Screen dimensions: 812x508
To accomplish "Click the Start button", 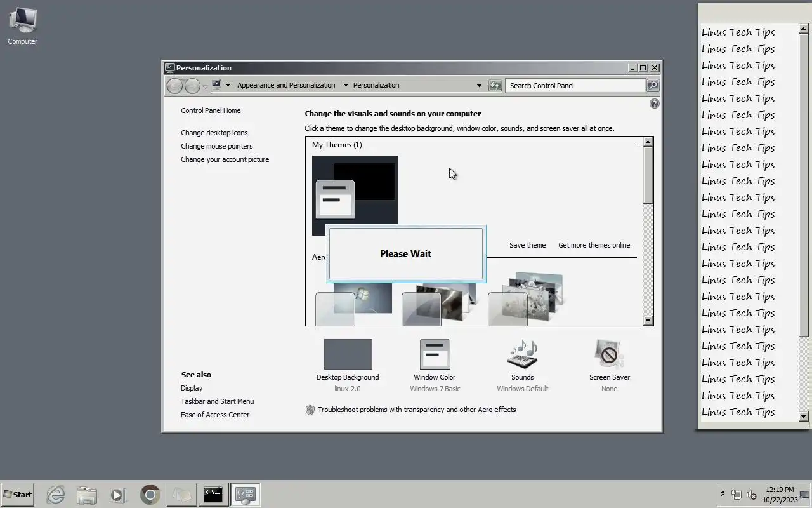I will point(17,494).
